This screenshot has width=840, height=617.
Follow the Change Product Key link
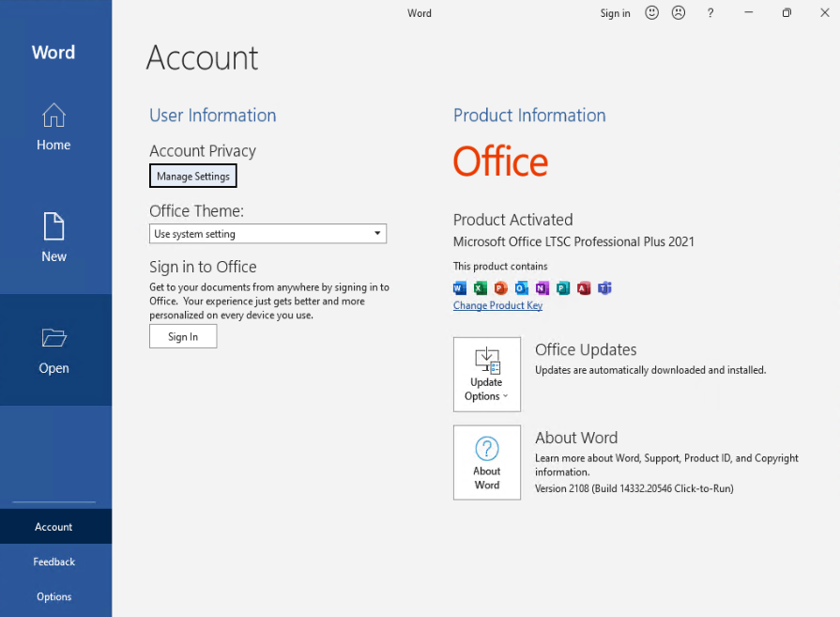(497, 306)
